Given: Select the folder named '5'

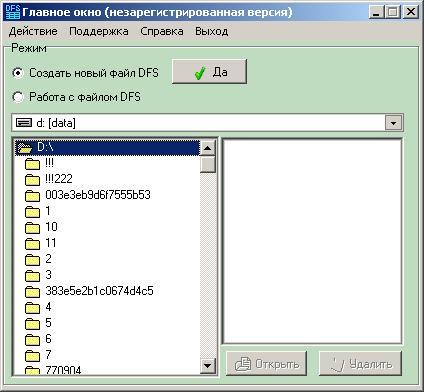Looking at the screenshot, I should click(49, 323).
